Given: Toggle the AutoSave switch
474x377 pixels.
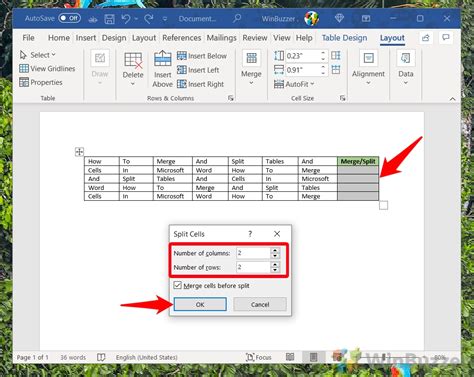Looking at the screenshot, I should pos(69,18).
